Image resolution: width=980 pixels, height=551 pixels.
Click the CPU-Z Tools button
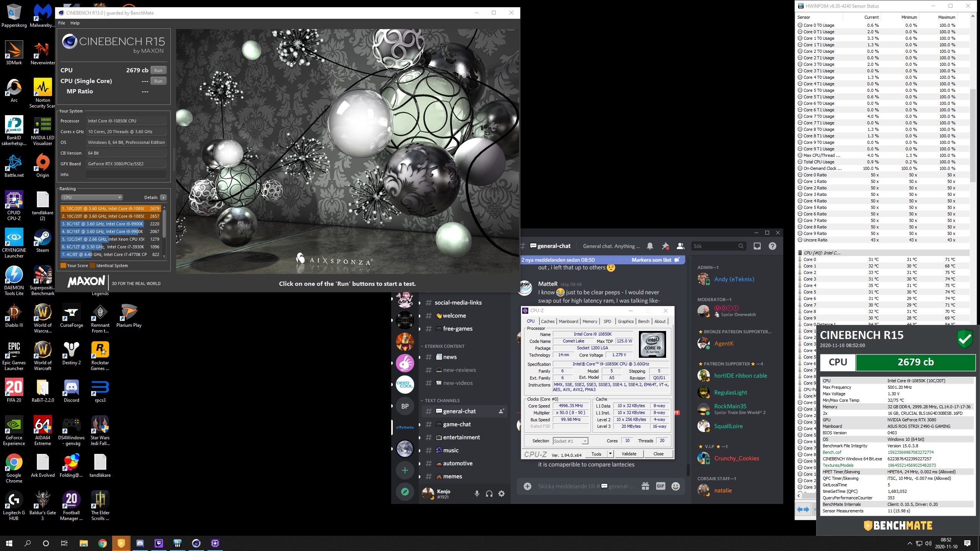(596, 454)
